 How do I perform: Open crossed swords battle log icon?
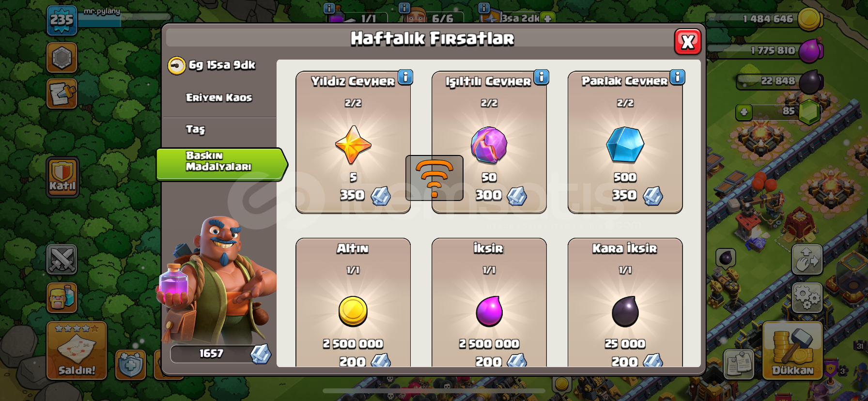coord(62,259)
